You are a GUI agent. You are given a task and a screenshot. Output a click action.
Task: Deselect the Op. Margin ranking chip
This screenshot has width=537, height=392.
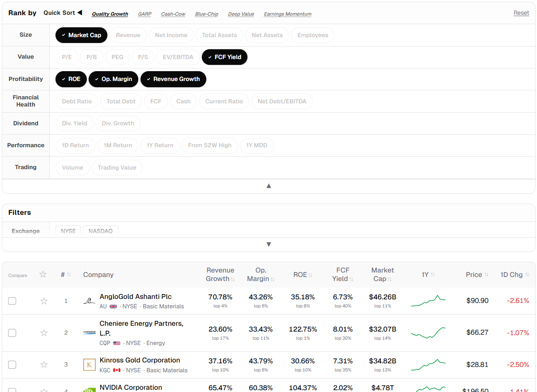(x=114, y=79)
